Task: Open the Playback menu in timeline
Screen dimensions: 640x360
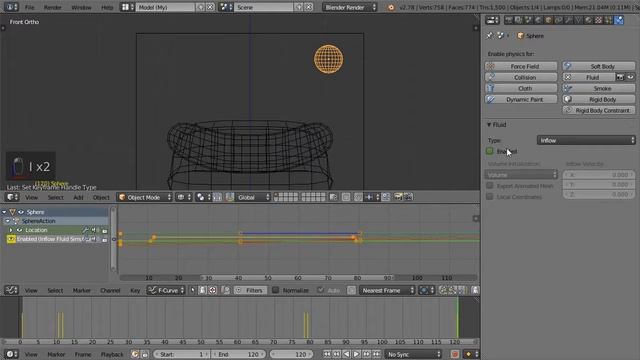Action: pos(112,354)
